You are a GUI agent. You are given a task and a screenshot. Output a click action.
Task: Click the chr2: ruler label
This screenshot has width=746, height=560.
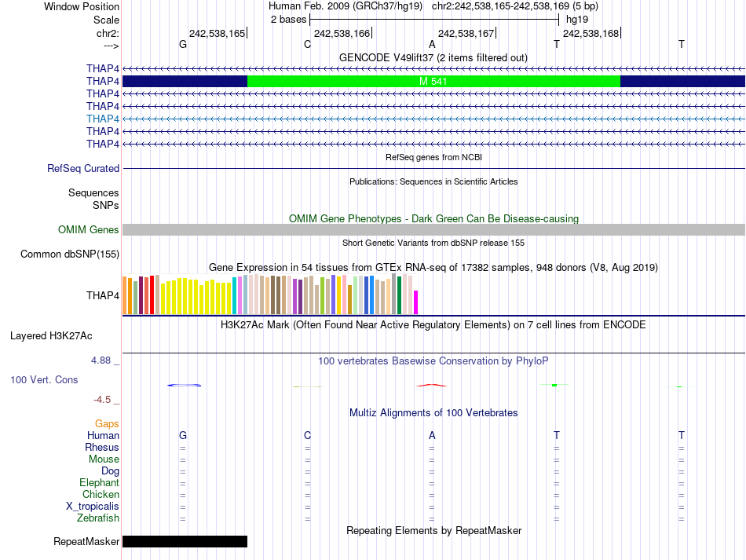(x=108, y=33)
